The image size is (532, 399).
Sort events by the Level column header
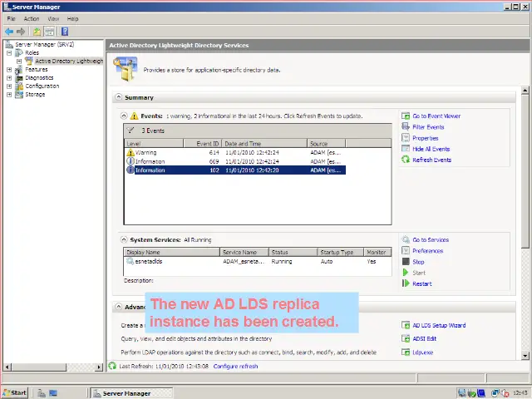click(154, 144)
